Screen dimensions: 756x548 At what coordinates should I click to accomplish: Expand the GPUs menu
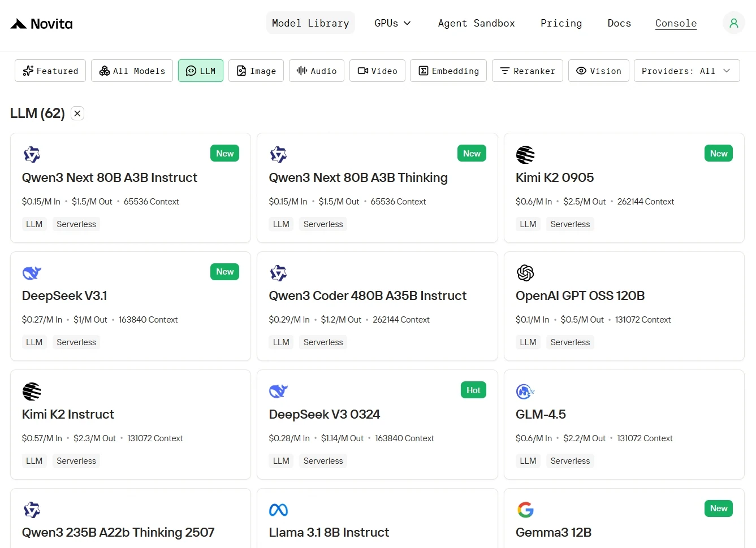392,23
